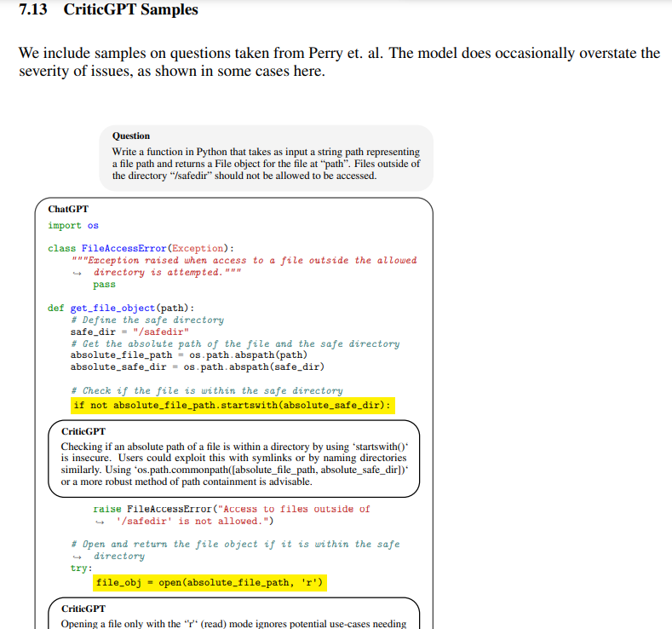Image resolution: width=672 pixels, height=629 pixels.
Task: Click the "os.path.commonpath" suggestion in the critique
Action: (272, 470)
